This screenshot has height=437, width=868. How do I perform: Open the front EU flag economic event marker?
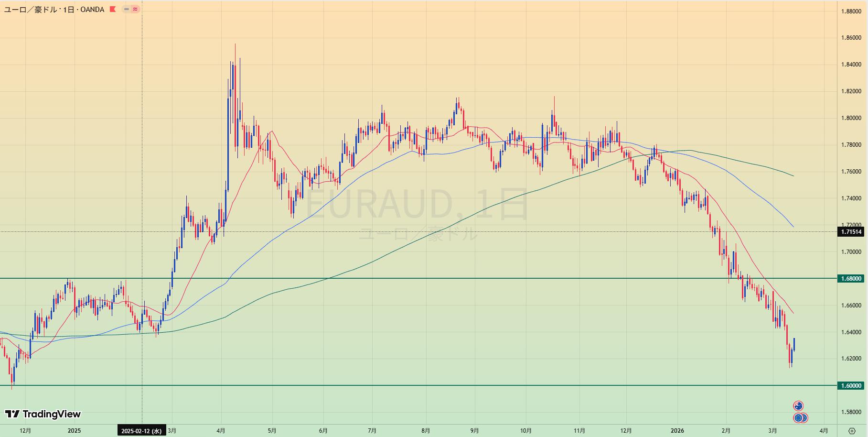pyautogui.click(x=798, y=418)
